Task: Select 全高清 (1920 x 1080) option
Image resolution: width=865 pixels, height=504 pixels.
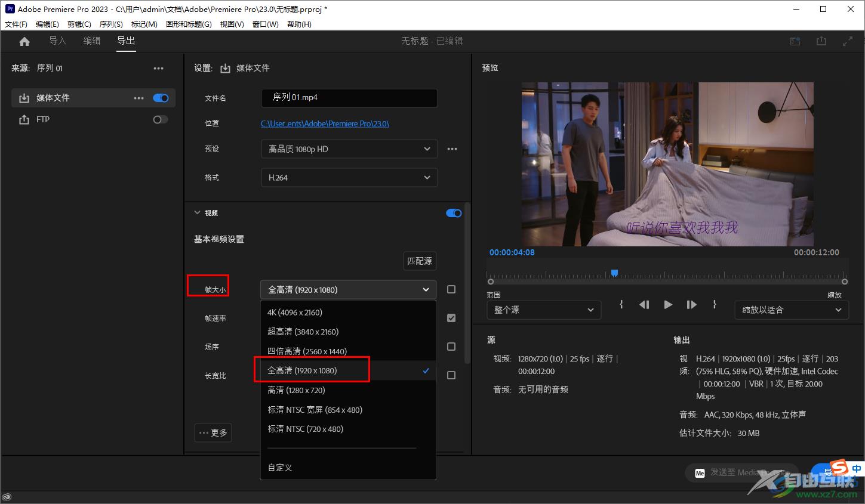Action: (x=349, y=370)
